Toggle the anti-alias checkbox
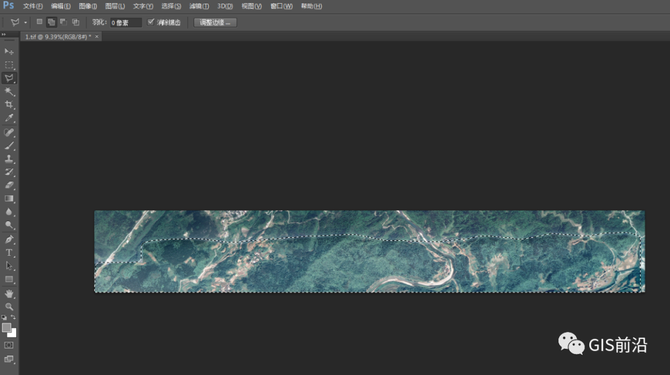670x375 pixels. (151, 22)
